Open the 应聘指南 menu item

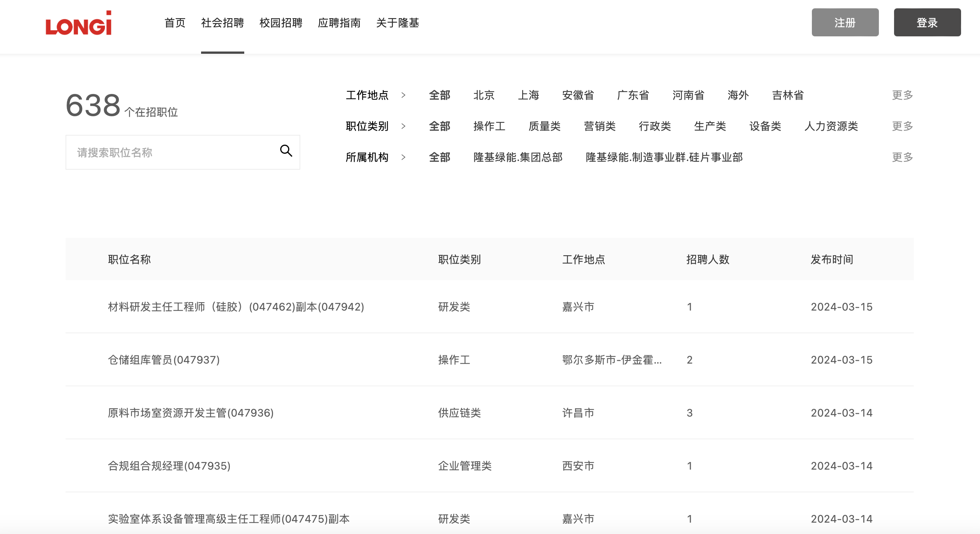pyautogui.click(x=339, y=23)
